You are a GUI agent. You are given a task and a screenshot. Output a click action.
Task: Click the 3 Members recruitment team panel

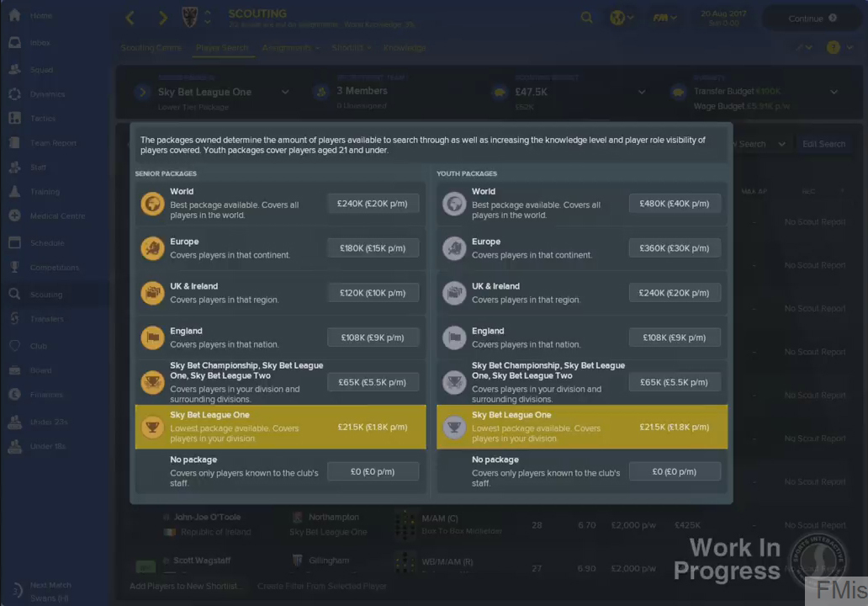362,92
